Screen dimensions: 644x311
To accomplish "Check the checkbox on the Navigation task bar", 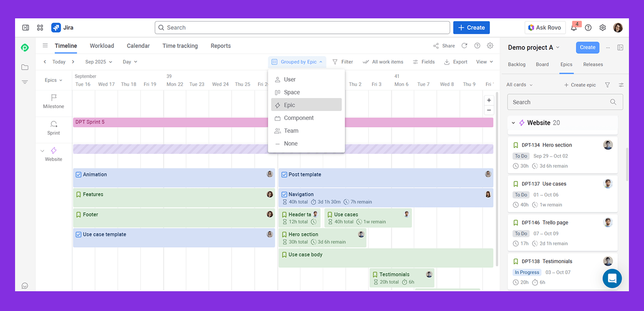I will 283,194.
